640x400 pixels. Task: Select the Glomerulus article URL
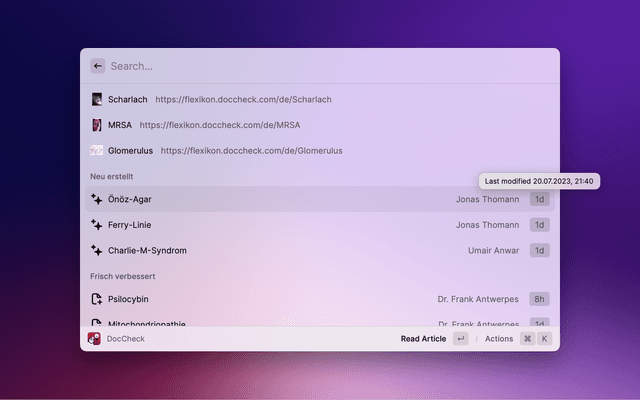(251, 150)
